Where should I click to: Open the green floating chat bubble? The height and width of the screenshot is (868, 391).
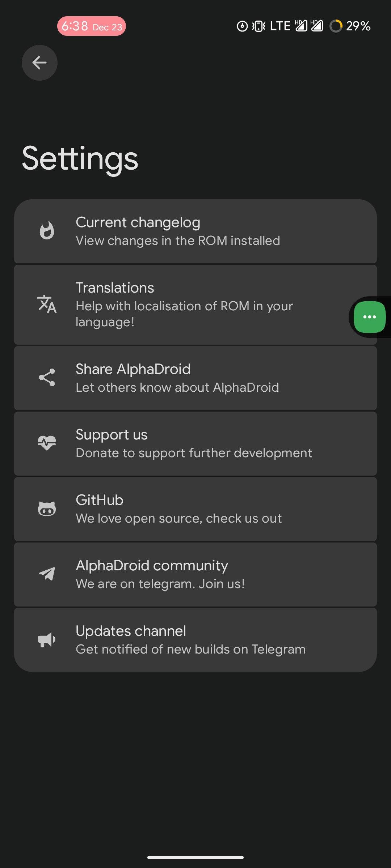[x=369, y=317]
